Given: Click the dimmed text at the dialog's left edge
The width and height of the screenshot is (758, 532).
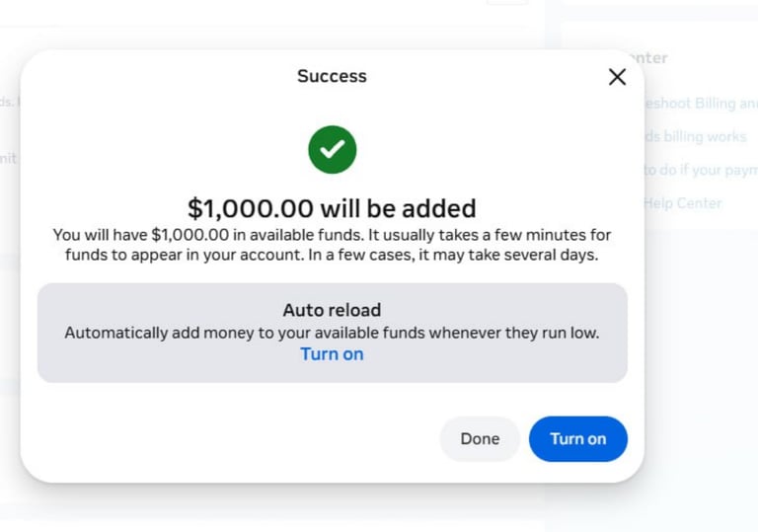Looking at the screenshot, I should coord(8,158).
